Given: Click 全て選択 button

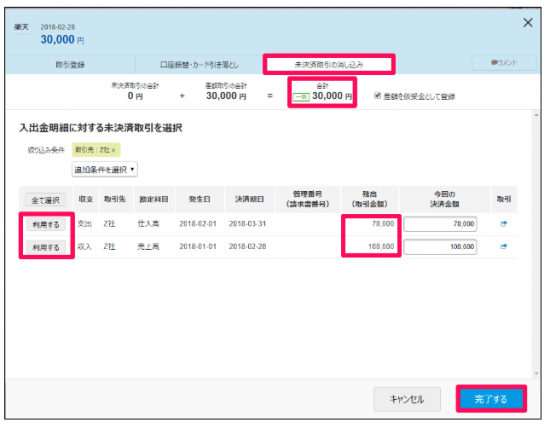Looking at the screenshot, I should (x=46, y=200).
